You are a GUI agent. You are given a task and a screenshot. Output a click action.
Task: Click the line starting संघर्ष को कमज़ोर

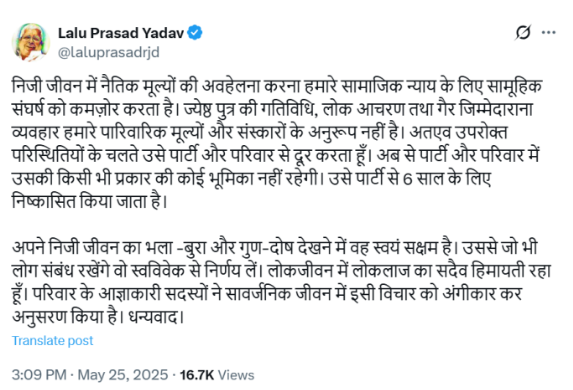[x=272, y=110]
